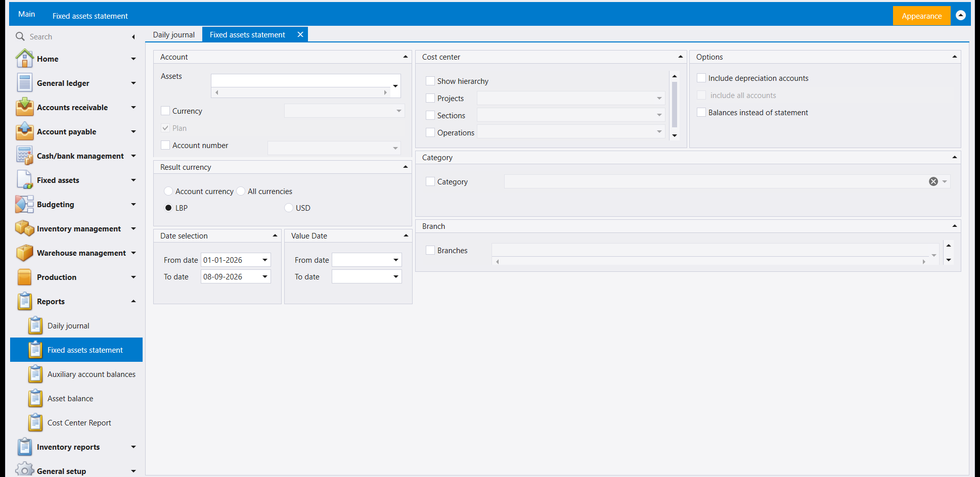Image resolution: width=980 pixels, height=477 pixels.
Task: Click the Accounts receivable icon
Action: (24, 107)
